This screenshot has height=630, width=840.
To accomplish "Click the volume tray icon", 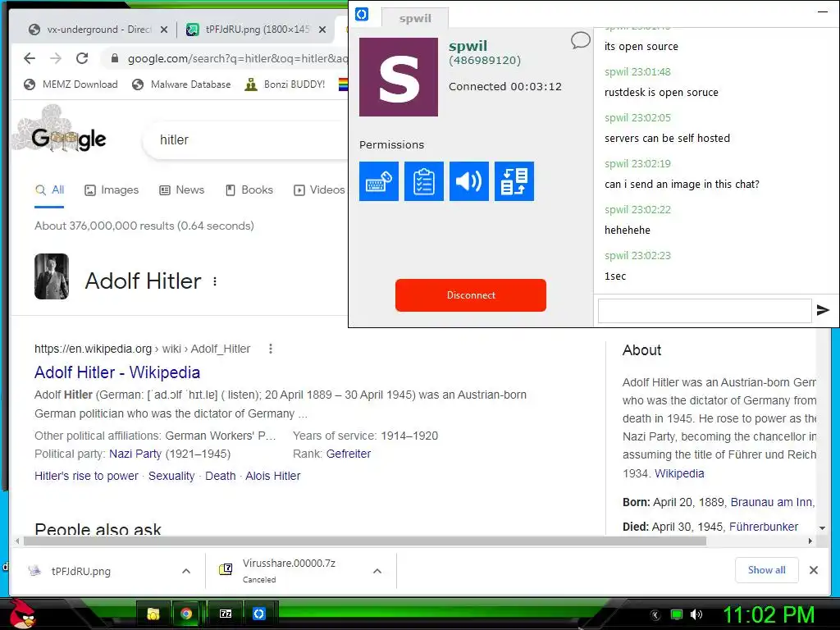I will click(696, 614).
